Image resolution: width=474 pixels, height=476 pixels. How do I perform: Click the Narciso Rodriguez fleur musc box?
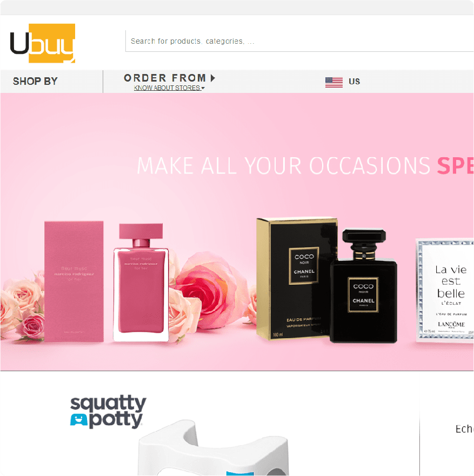[x=74, y=281]
